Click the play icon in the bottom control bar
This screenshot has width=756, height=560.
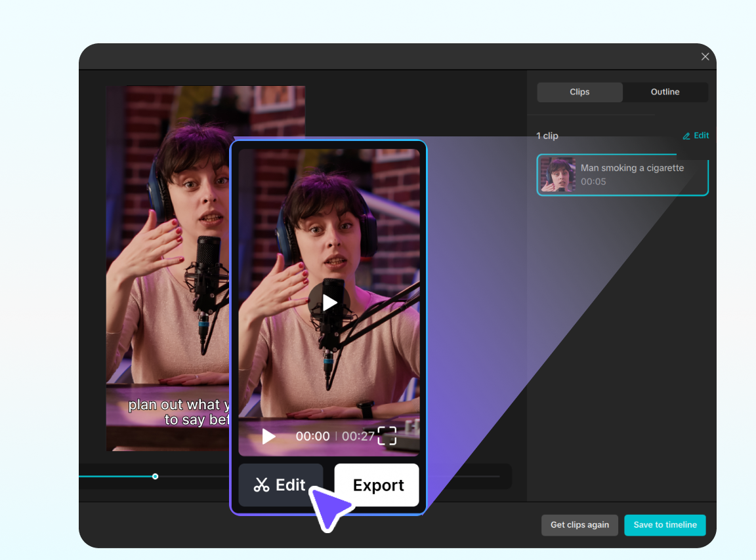(268, 436)
